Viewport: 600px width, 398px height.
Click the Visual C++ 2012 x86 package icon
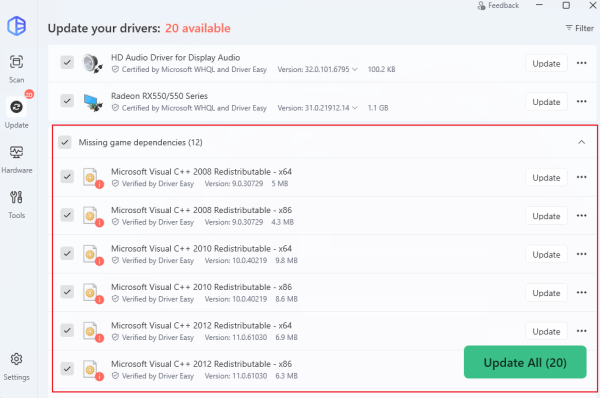pos(93,370)
